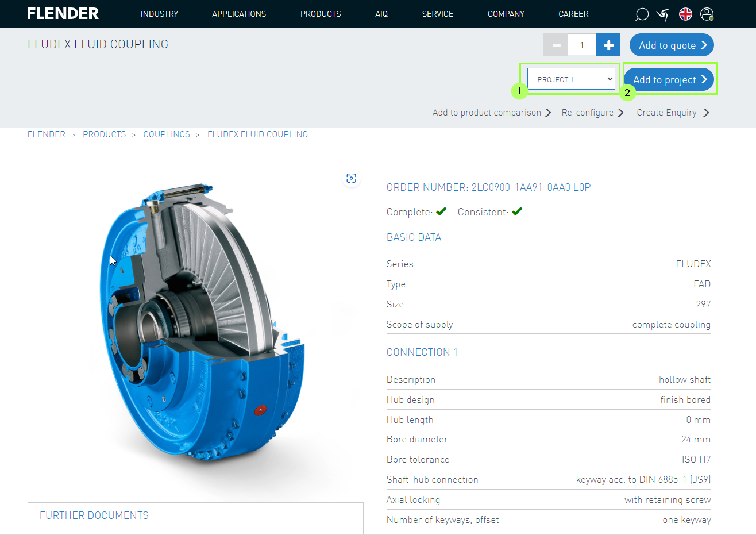This screenshot has width=756, height=535.
Task: Click 'keyway acc. to DIN 6885-1 (JS9)' value
Action: (643, 480)
